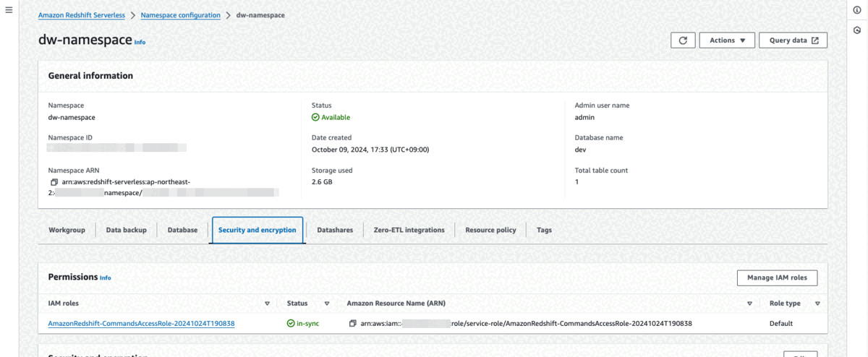This screenshot has width=868, height=357.
Task: Open the hamburger navigation menu
Action: pos(9,10)
